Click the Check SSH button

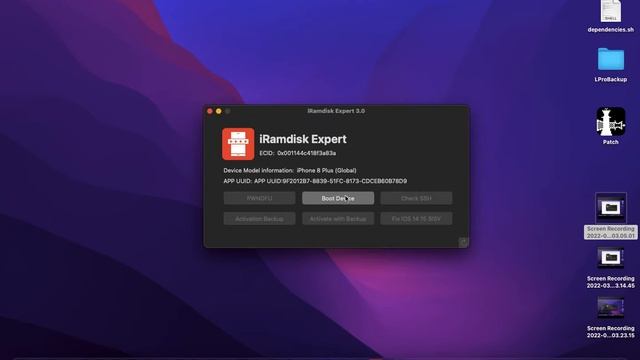[x=416, y=198]
